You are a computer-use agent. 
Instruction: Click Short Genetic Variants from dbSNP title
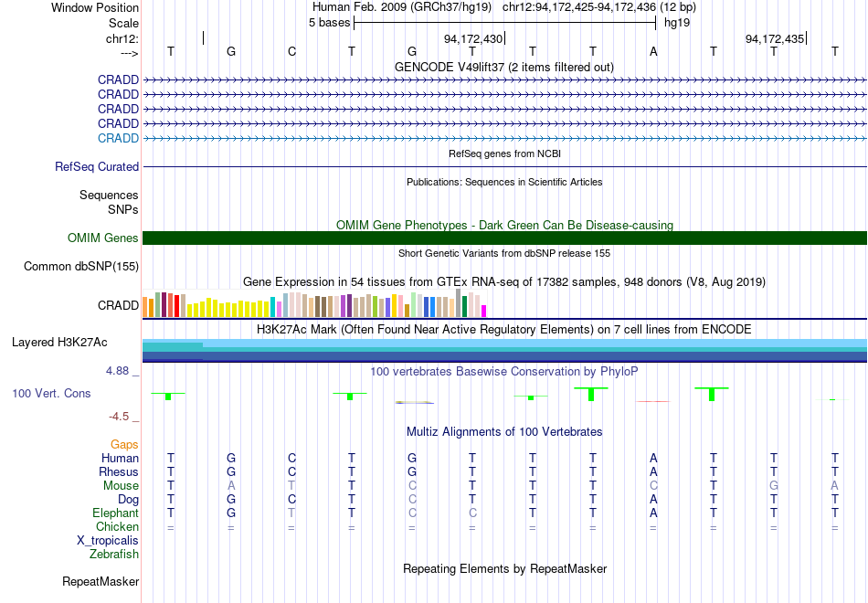click(504, 253)
